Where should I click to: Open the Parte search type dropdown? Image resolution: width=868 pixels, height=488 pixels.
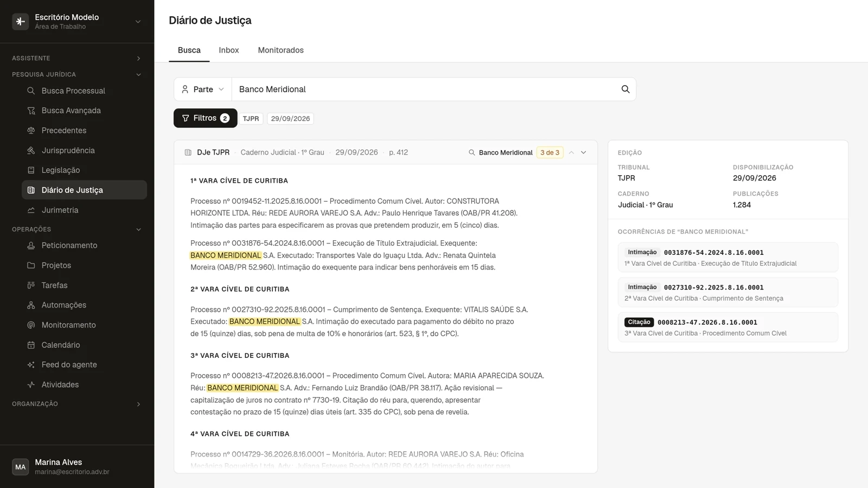(203, 89)
